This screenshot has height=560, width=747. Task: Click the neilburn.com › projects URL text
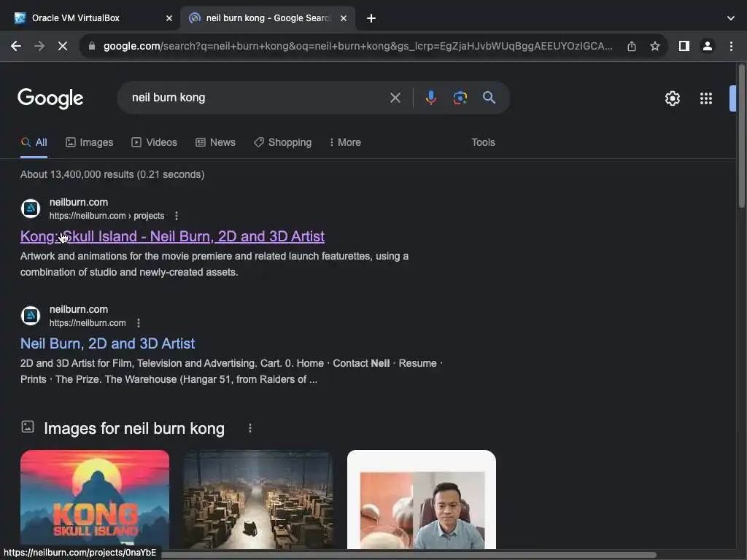[x=107, y=216]
